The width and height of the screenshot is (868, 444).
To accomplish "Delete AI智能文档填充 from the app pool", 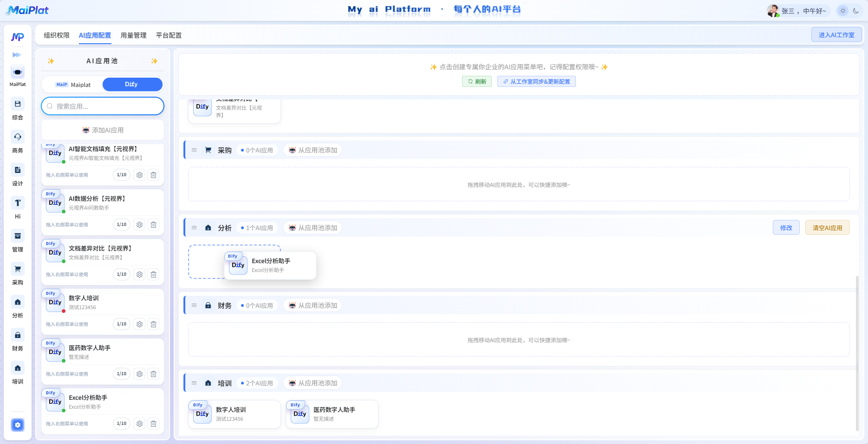I will [153, 175].
